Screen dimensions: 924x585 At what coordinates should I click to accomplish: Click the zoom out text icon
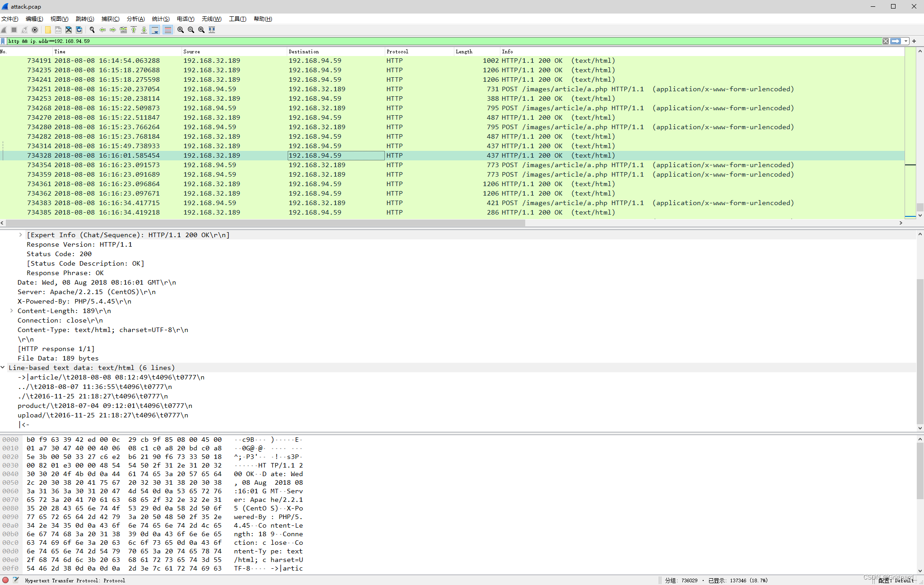click(191, 30)
